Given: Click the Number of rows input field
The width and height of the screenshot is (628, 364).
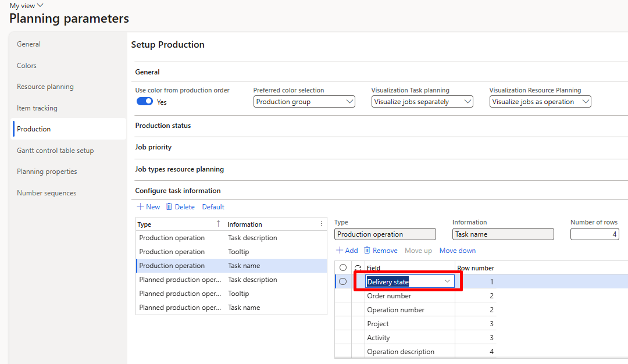Looking at the screenshot, I should pos(595,234).
